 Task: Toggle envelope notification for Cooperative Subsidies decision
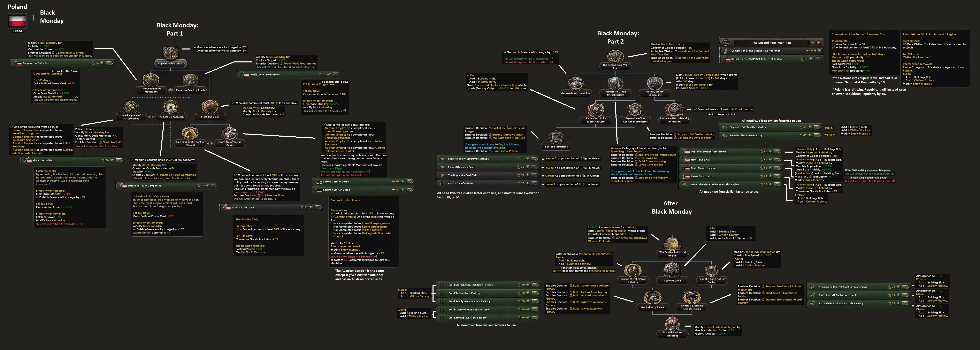pos(110,63)
